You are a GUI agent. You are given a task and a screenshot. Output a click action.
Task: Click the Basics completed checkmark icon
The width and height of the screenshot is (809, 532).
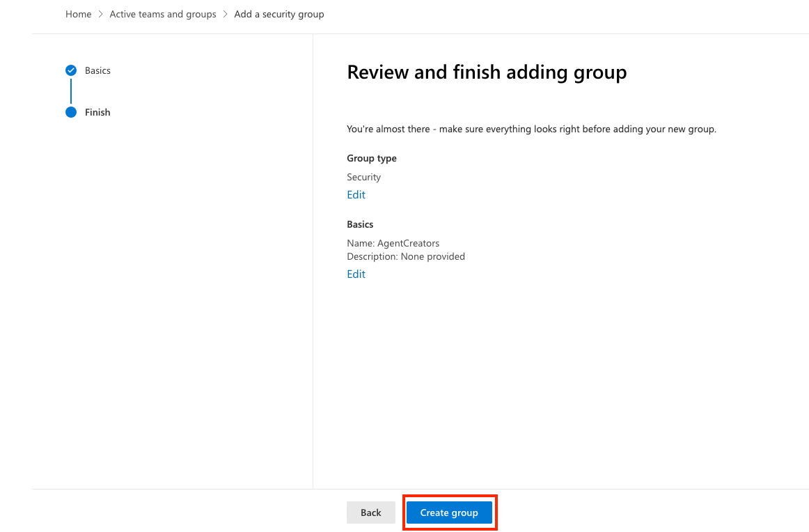[x=71, y=70]
